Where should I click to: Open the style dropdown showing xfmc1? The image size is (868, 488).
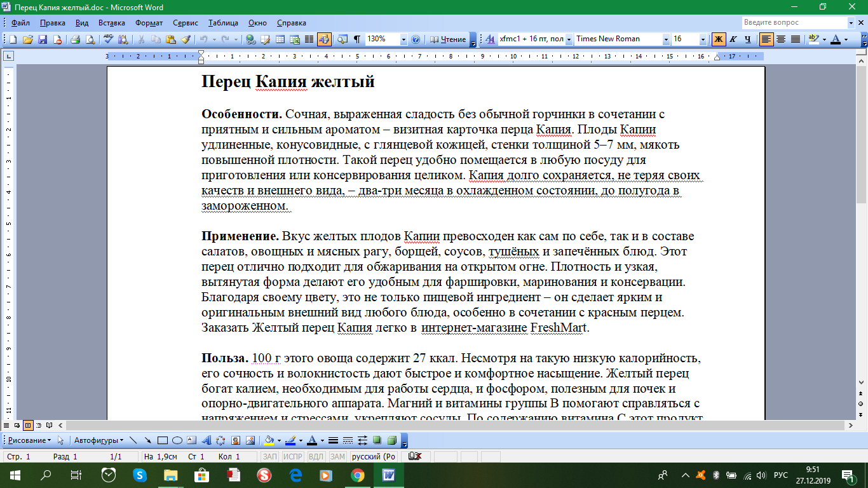pos(569,39)
